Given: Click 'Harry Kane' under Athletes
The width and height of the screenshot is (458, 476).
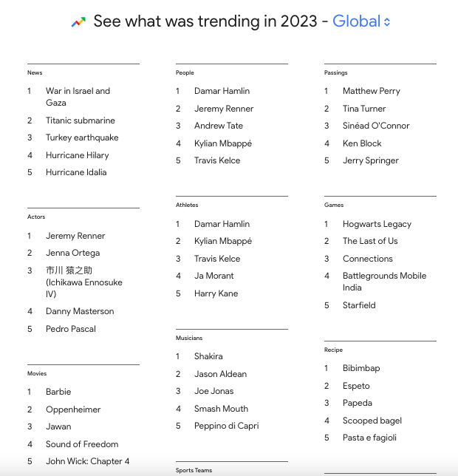Looking at the screenshot, I should pos(216,293).
